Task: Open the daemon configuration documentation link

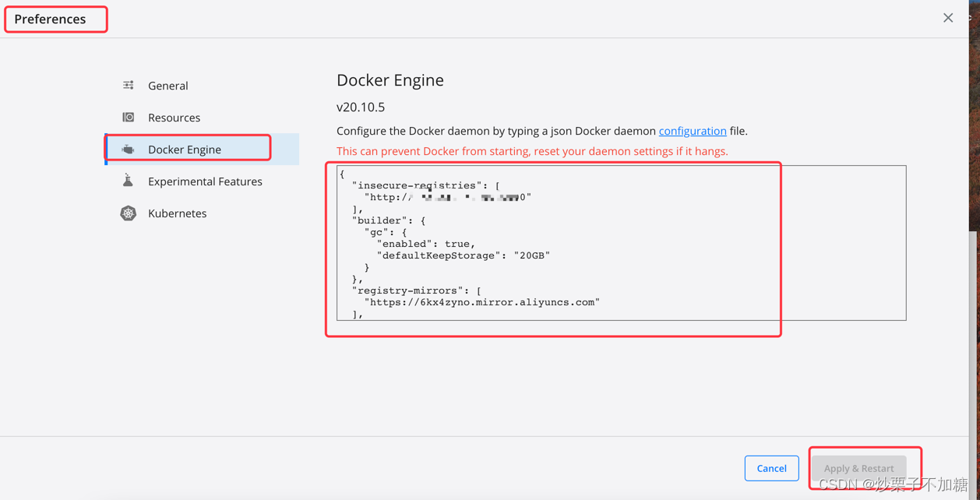Action: 692,130
